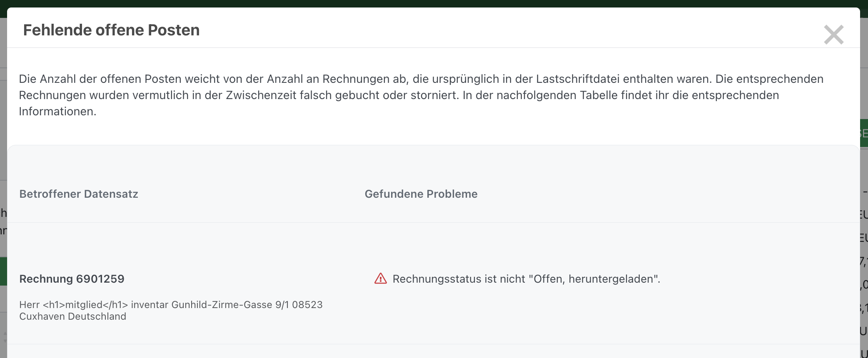Click the Rechnungsstatus ist nicht Offen message
This screenshot has height=358, width=868.
pyautogui.click(x=526, y=279)
